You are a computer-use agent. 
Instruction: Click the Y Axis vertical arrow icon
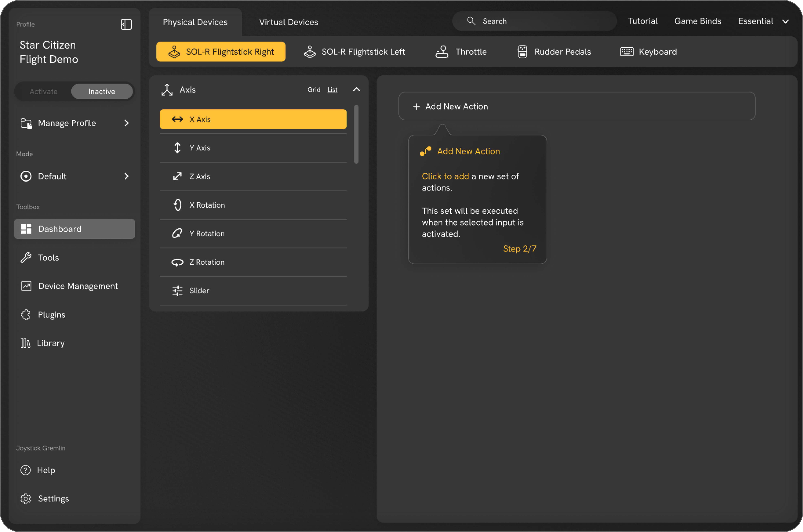(x=177, y=148)
